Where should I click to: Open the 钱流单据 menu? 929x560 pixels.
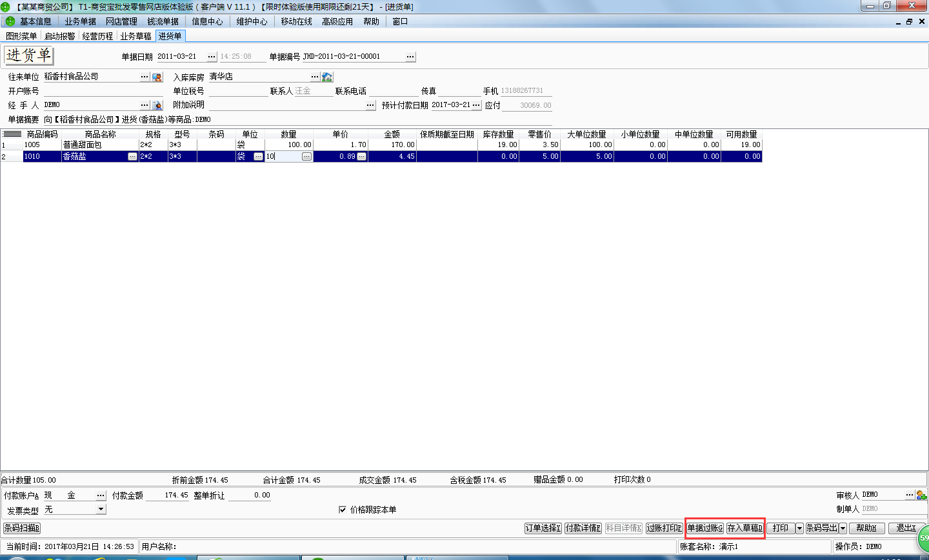(163, 21)
